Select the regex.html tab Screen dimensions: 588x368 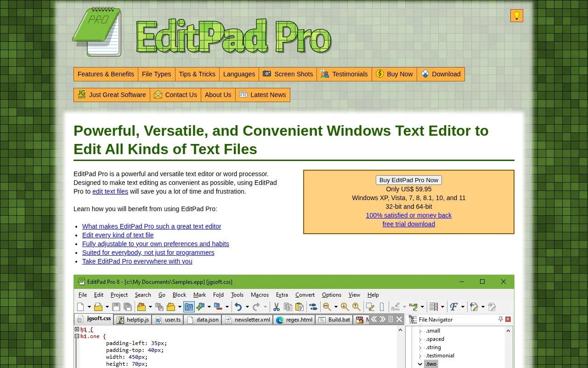click(294, 320)
